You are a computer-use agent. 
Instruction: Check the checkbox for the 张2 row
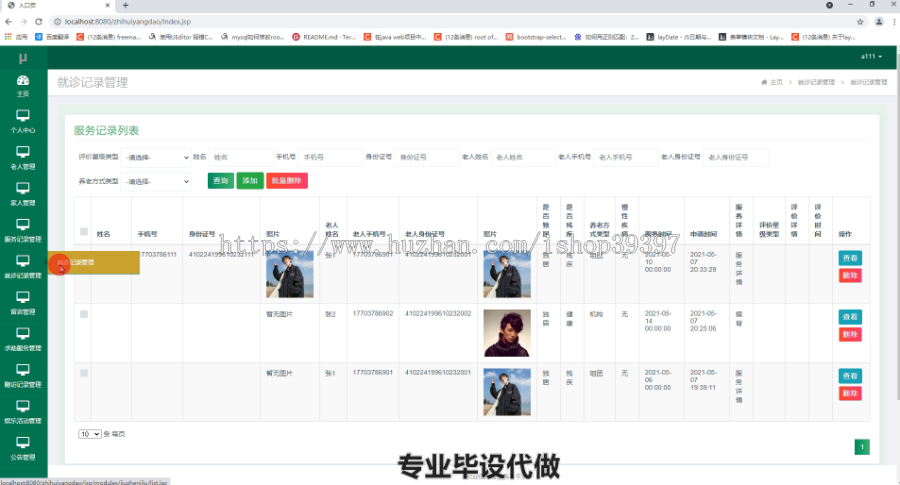click(x=84, y=315)
